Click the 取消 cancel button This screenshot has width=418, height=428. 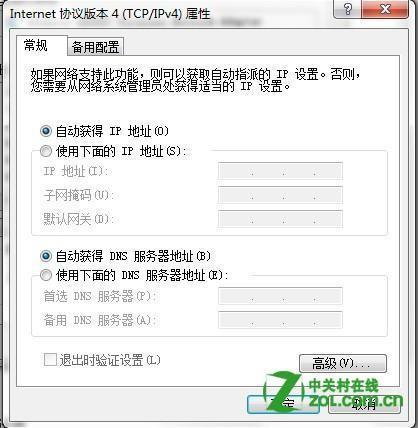click(x=364, y=405)
